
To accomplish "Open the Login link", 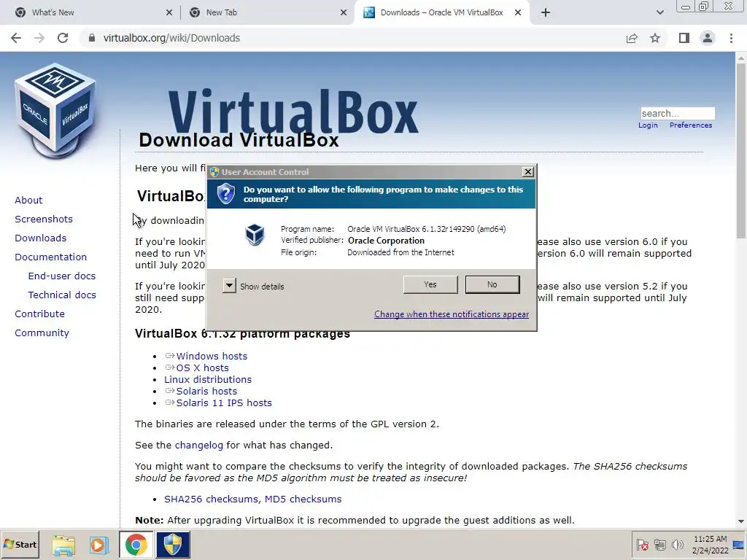I will coord(648,125).
